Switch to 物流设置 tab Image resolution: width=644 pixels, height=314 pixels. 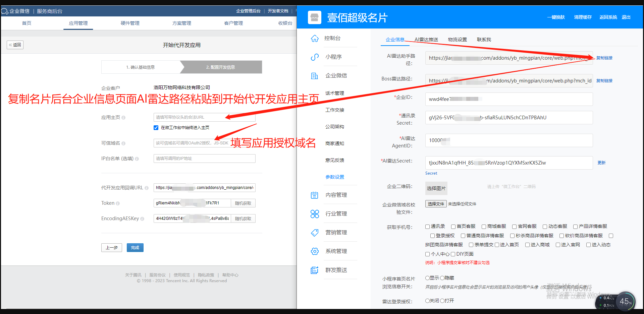[x=458, y=40]
